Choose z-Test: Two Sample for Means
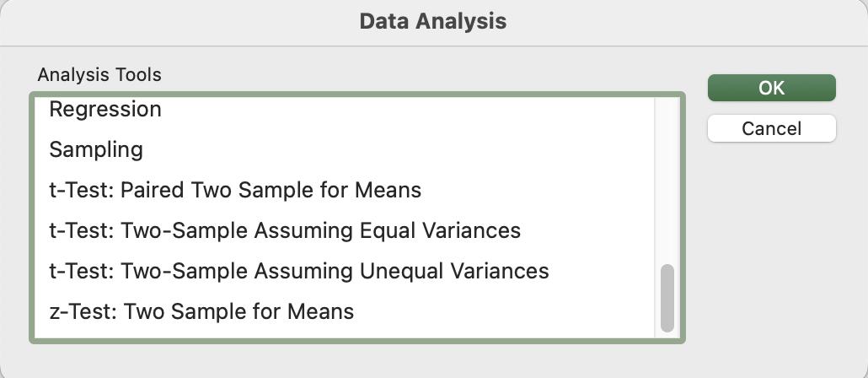 (x=345, y=311)
